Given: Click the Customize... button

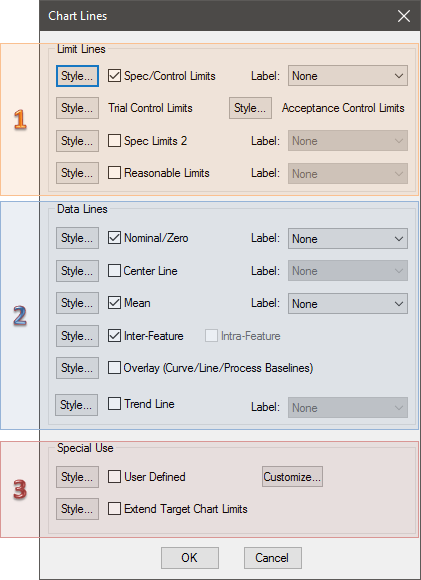Looking at the screenshot, I should click(x=292, y=476).
